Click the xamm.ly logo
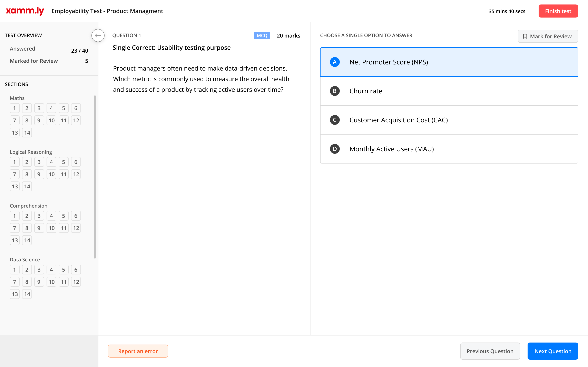 [x=25, y=11]
